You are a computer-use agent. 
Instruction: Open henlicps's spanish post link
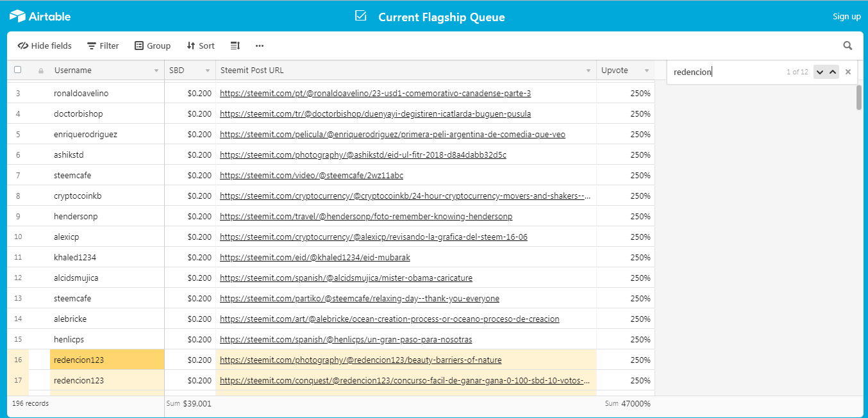point(346,340)
